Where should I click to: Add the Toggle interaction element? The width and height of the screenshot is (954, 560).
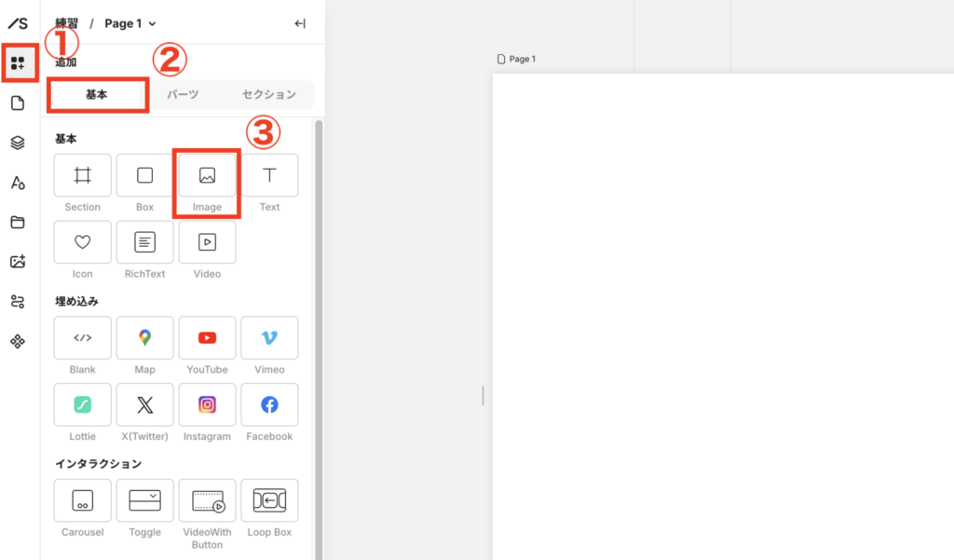coord(144,501)
